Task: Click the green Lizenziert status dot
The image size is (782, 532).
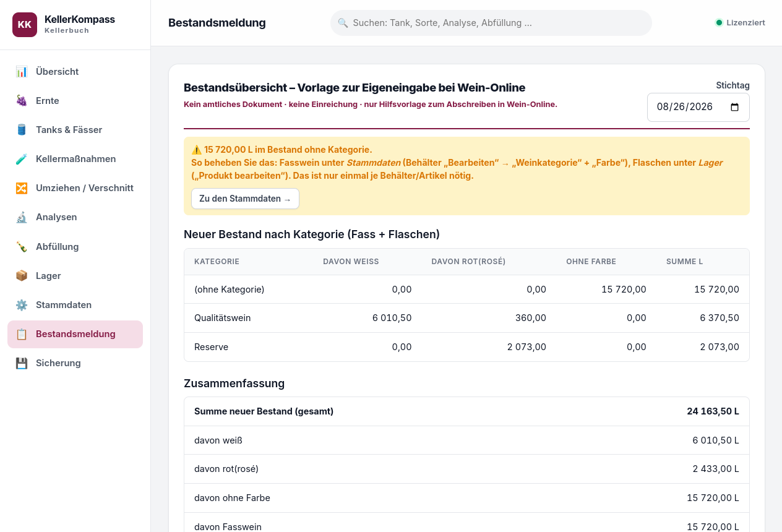Action: [x=719, y=23]
